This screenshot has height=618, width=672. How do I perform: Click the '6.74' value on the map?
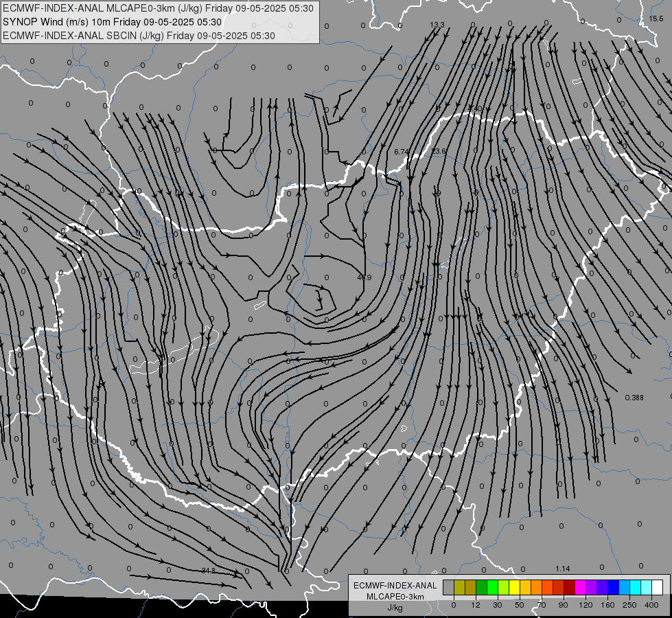coord(402,152)
